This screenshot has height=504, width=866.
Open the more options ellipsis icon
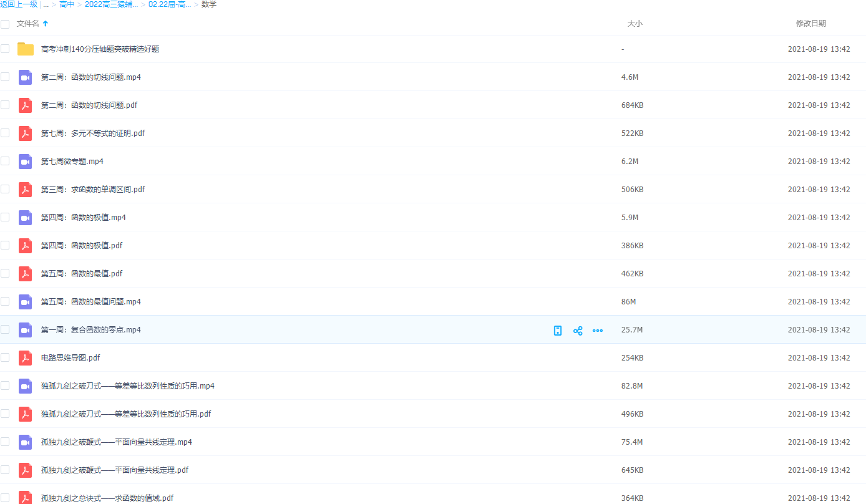tap(597, 331)
